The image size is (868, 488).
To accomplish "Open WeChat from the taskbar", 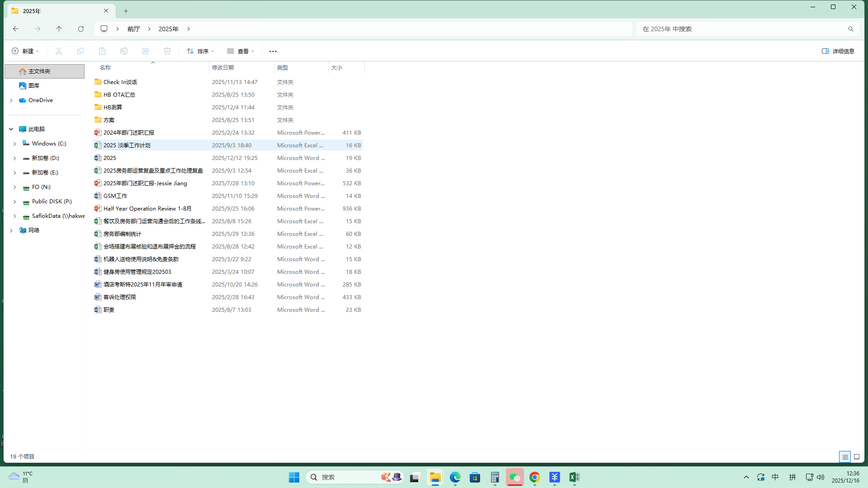I will click(514, 477).
